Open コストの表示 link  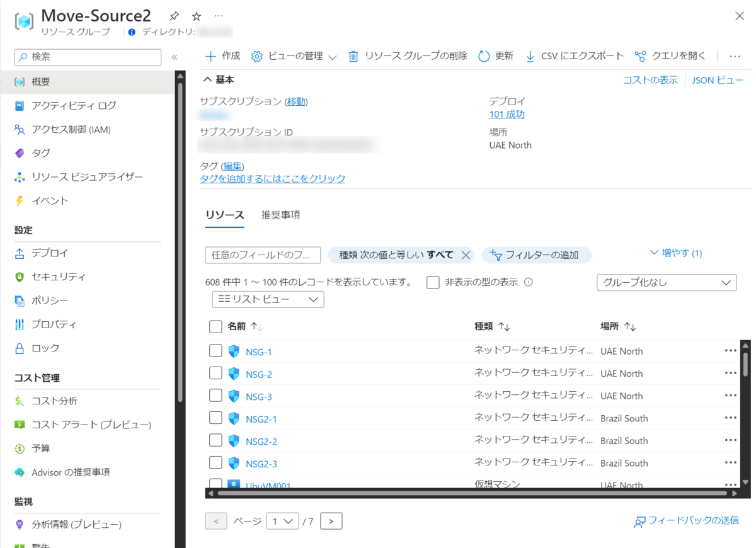tap(650, 80)
